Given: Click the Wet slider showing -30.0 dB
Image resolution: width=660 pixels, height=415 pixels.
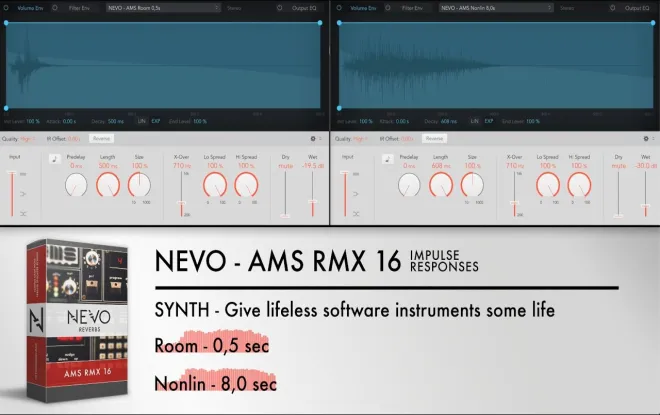Looking at the screenshot, I should (x=645, y=194).
